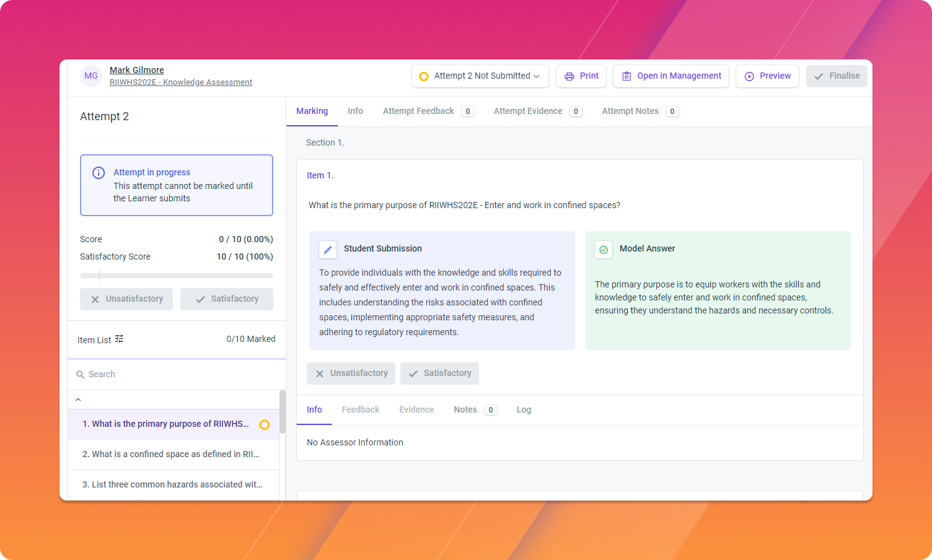Click the Finalise button
Viewport: 932px width, 560px height.
837,76
